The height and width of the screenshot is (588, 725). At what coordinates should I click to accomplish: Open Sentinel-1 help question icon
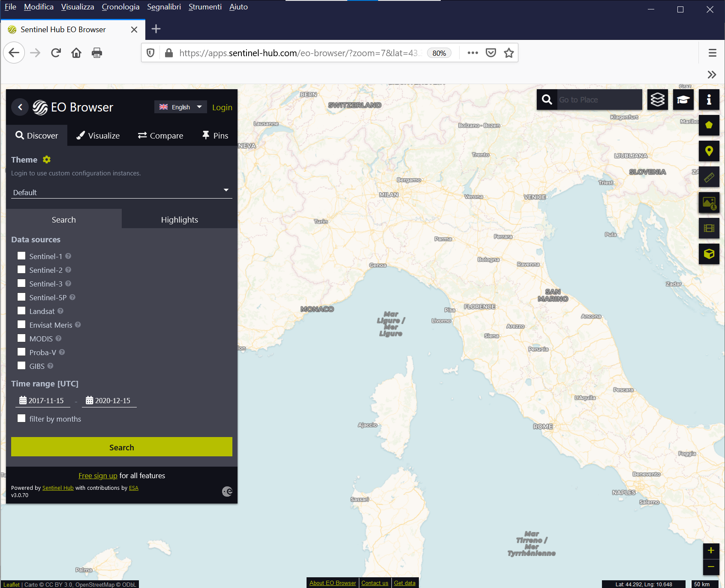[68, 256]
